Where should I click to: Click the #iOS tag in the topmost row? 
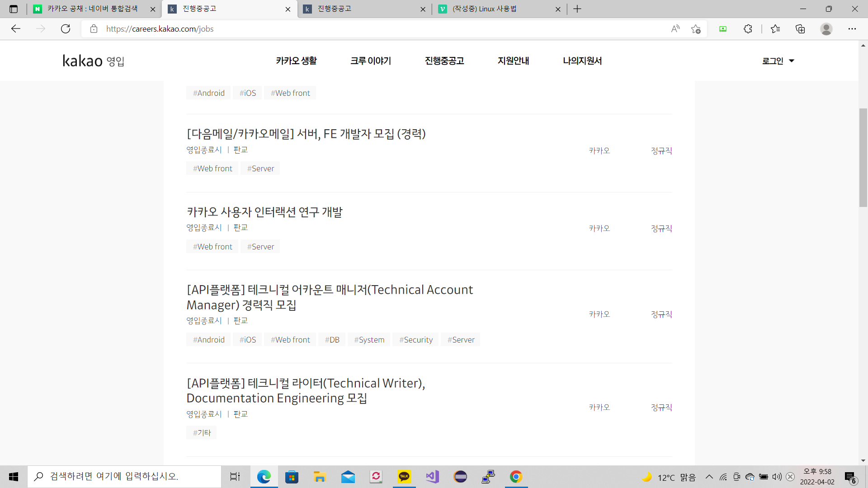click(248, 93)
